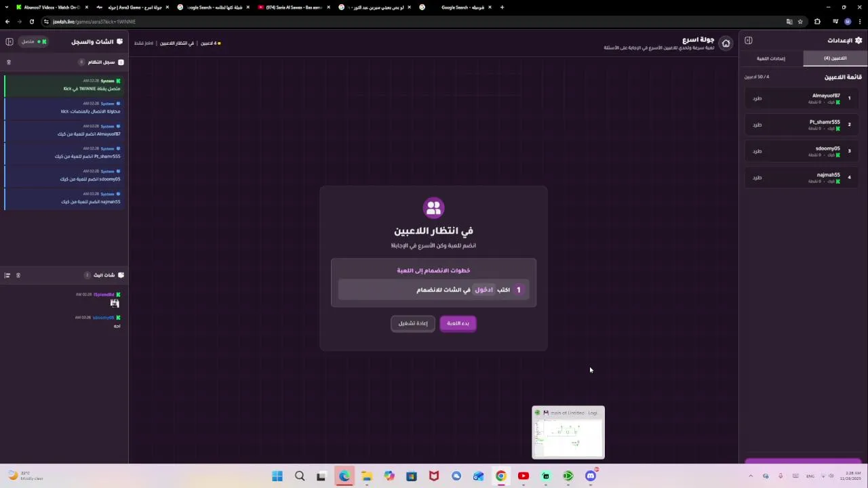The image size is (868, 488).
Task: Go back using the browser back arrow
Action: tap(7, 22)
